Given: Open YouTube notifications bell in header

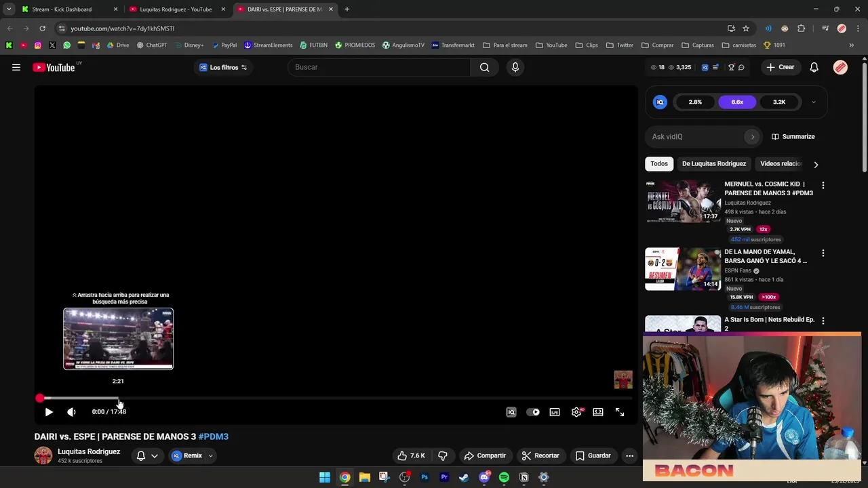Looking at the screenshot, I should [x=814, y=67].
